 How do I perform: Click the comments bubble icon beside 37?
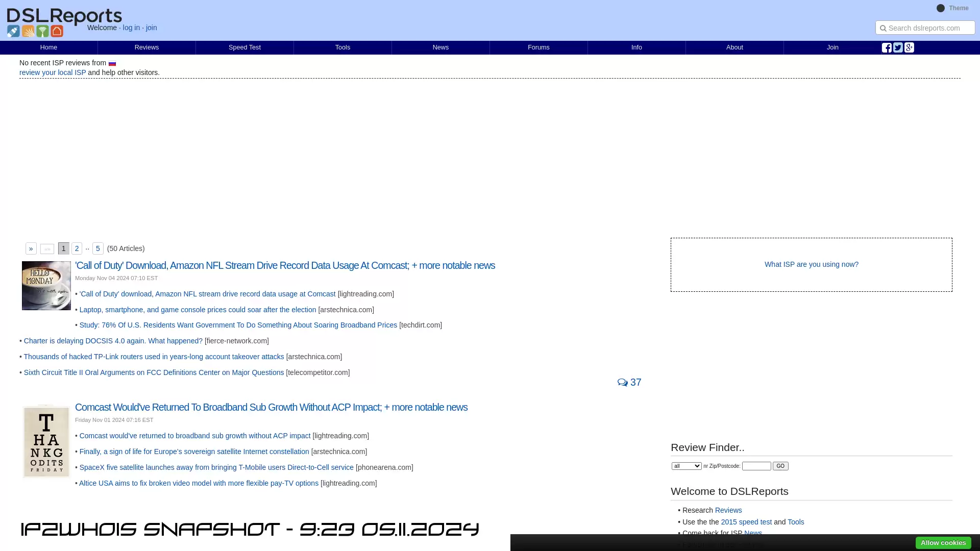[622, 383]
